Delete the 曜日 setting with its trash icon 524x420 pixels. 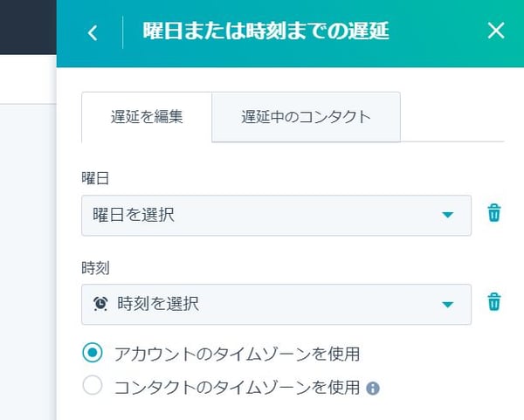(494, 213)
